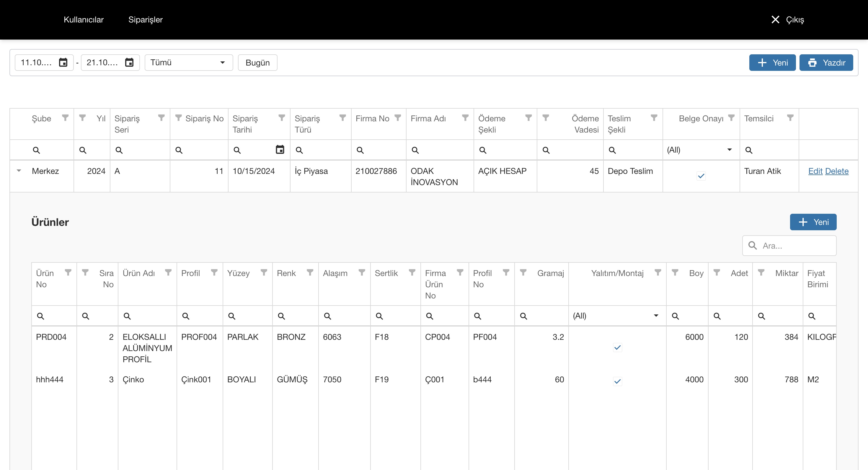This screenshot has width=868, height=470.
Task: Open the Kullanıcılar menu
Action: (x=84, y=19)
